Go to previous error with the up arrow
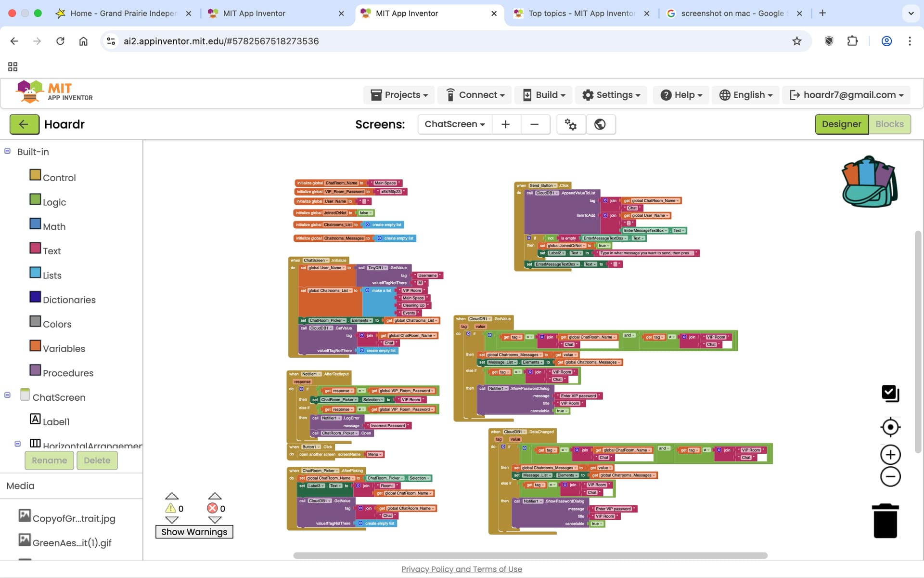This screenshot has height=578, width=924. point(215,496)
